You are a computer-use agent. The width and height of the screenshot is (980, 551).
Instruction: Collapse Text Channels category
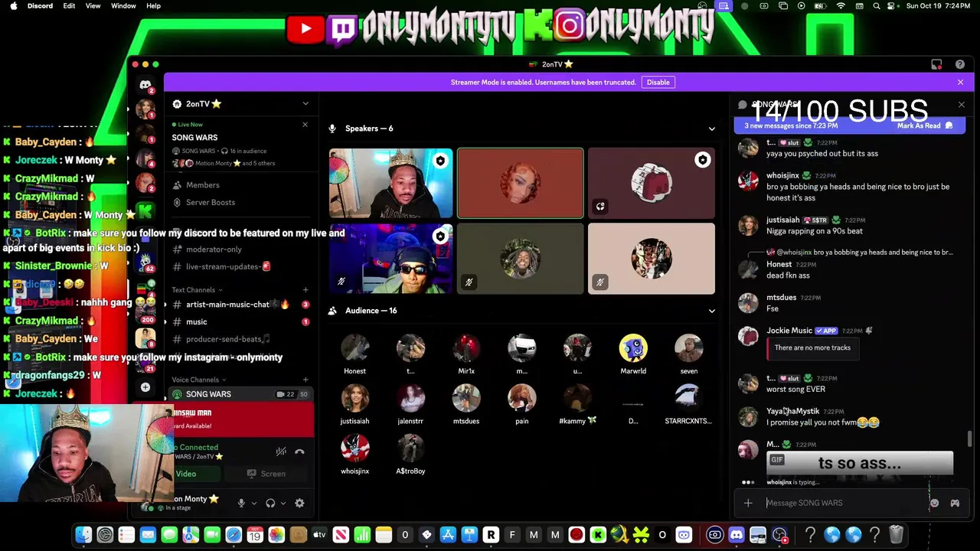point(197,290)
